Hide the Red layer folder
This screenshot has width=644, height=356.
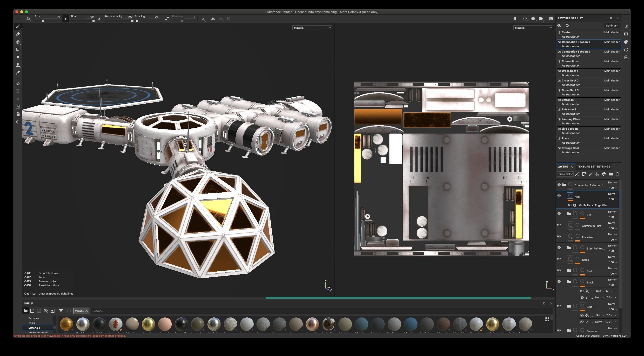point(559,270)
